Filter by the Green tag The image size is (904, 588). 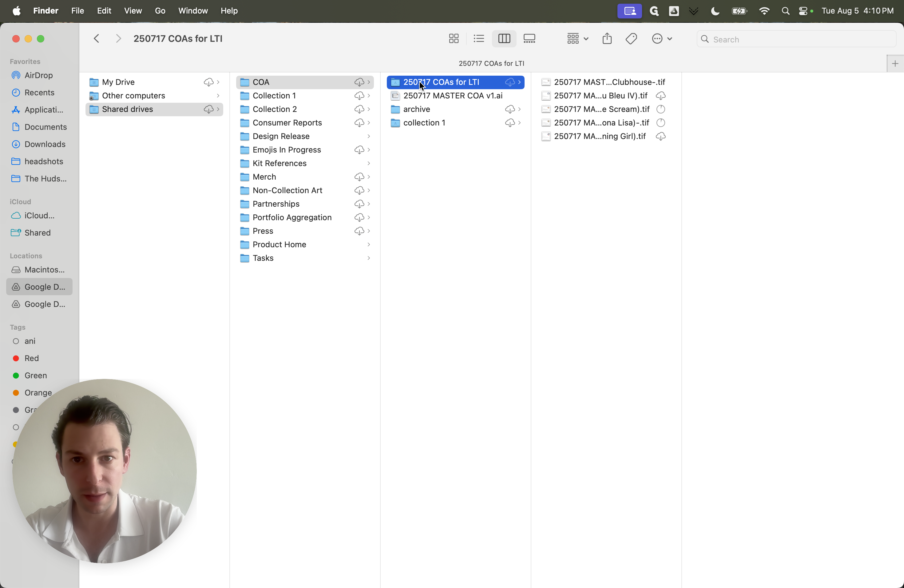[39, 375]
